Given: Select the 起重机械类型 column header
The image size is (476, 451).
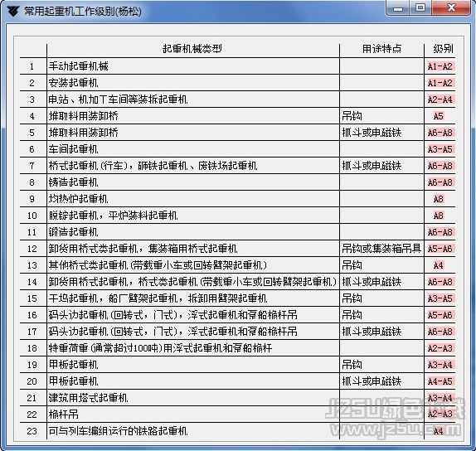Looking at the screenshot, I should [192, 49].
